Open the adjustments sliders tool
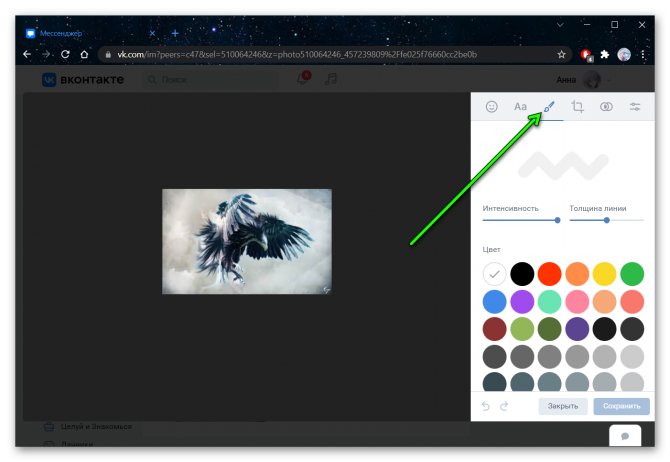The height and width of the screenshot is (462, 670). pyautogui.click(x=635, y=106)
